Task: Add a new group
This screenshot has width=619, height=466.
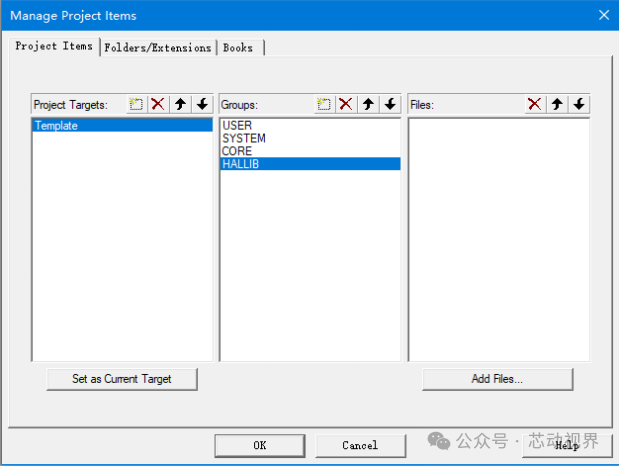Action: (324, 105)
